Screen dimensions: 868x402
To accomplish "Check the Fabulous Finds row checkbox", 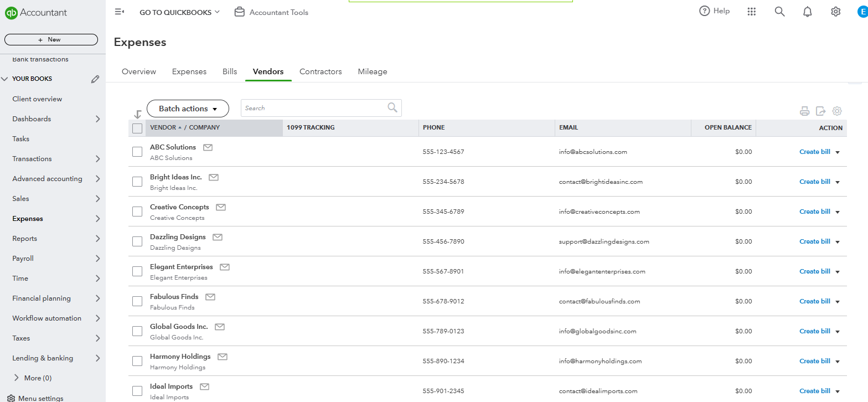I will click(x=137, y=301).
